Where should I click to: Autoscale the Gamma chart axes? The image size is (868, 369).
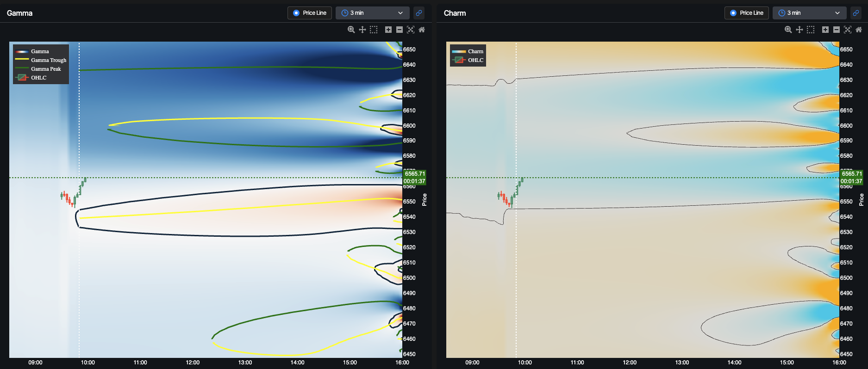click(411, 30)
